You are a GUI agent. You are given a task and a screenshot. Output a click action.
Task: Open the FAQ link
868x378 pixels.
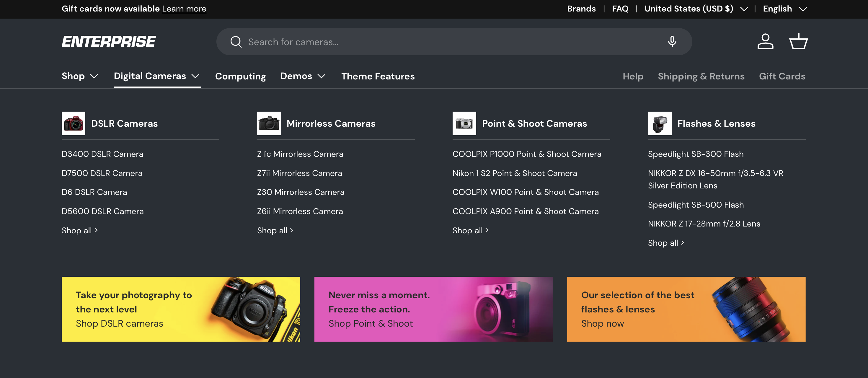tap(620, 9)
